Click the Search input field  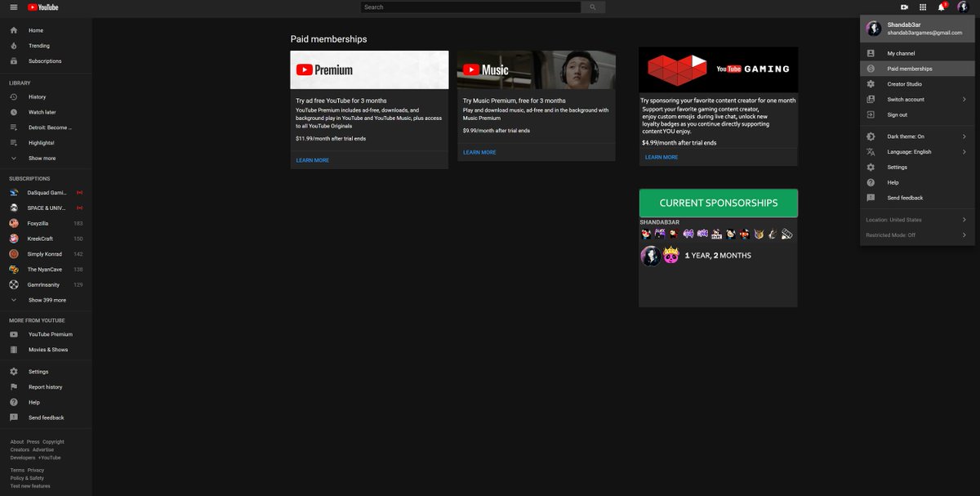coord(470,7)
